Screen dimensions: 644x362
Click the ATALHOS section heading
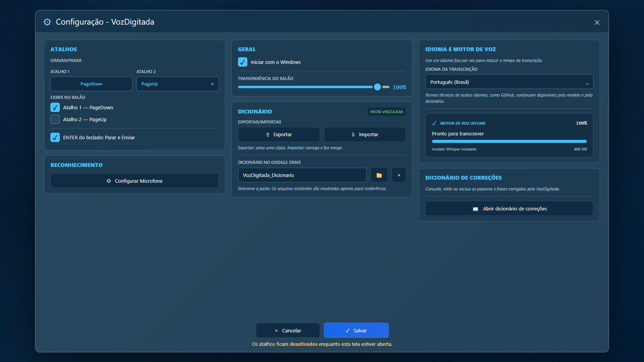(x=64, y=49)
